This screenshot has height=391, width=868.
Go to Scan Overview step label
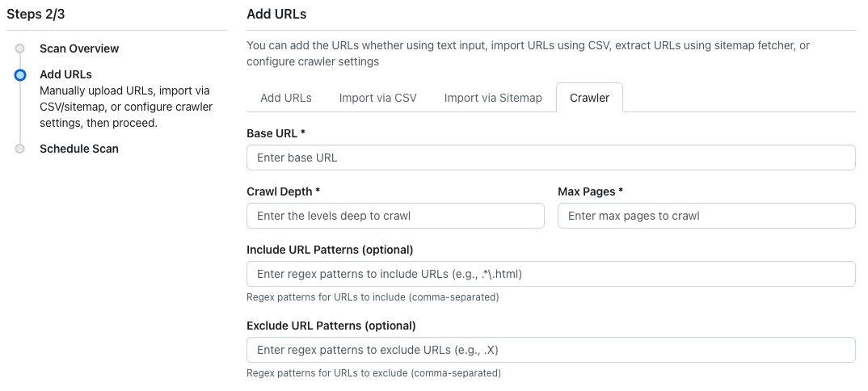pos(79,48)
